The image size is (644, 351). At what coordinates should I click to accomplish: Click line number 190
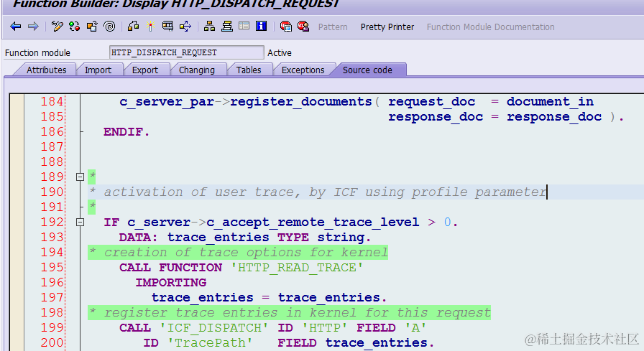52,192
